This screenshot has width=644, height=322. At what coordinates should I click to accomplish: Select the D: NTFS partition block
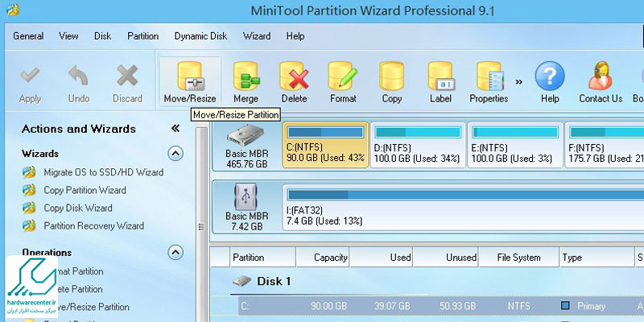(416, 147)
